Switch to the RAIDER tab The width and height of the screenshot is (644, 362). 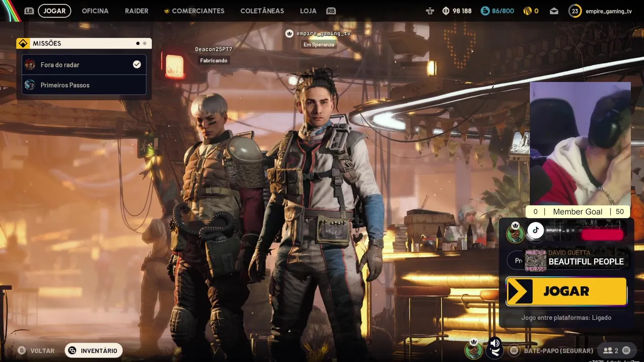coord(136,11)
